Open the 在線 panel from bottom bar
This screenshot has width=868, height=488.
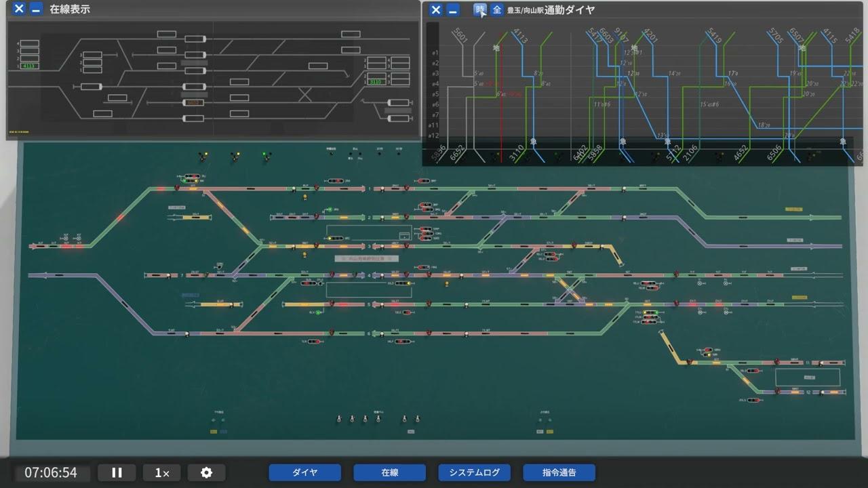point(389,472)
